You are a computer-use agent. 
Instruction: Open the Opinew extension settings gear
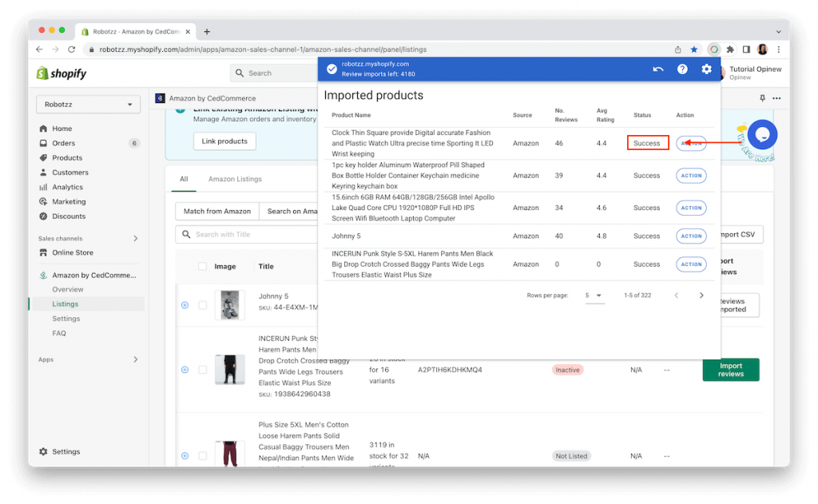coord(706,69)
